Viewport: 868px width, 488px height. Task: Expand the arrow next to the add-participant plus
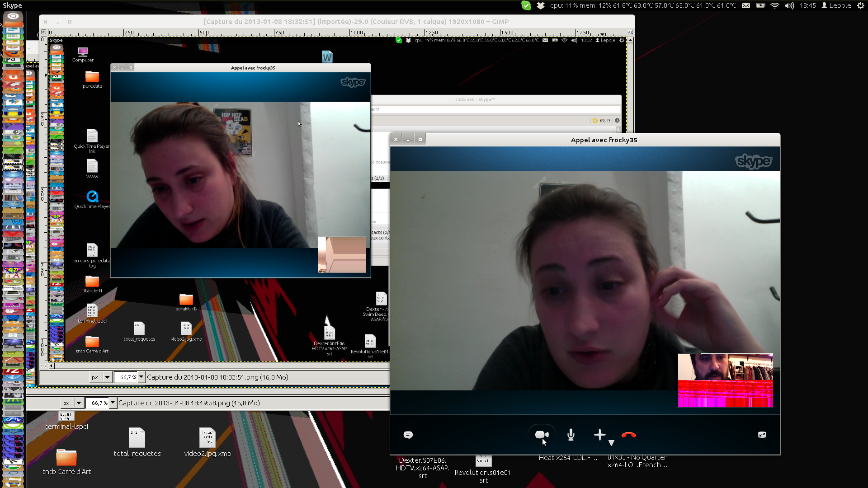coord(611,443)
